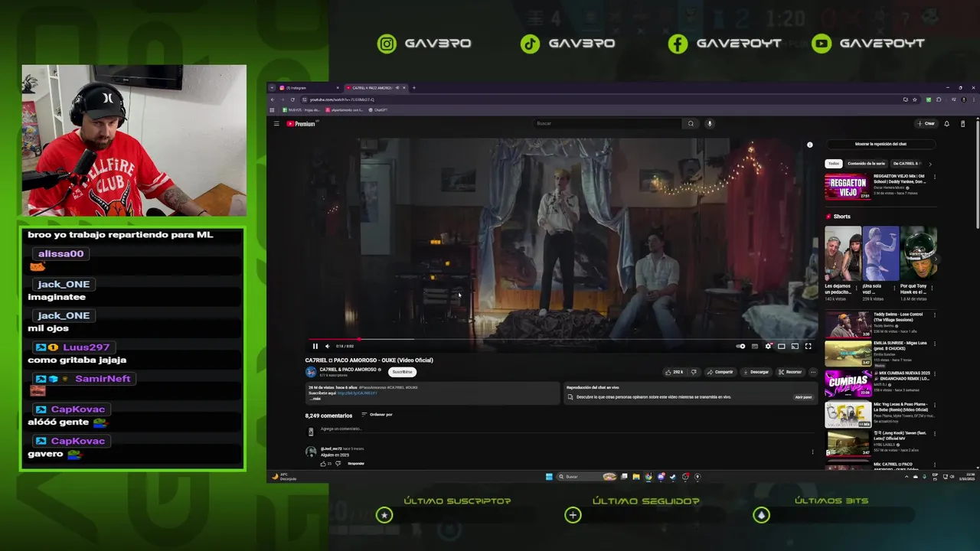
Task: Like the Alguien en 2025 comment
Action: pos(323,463)
